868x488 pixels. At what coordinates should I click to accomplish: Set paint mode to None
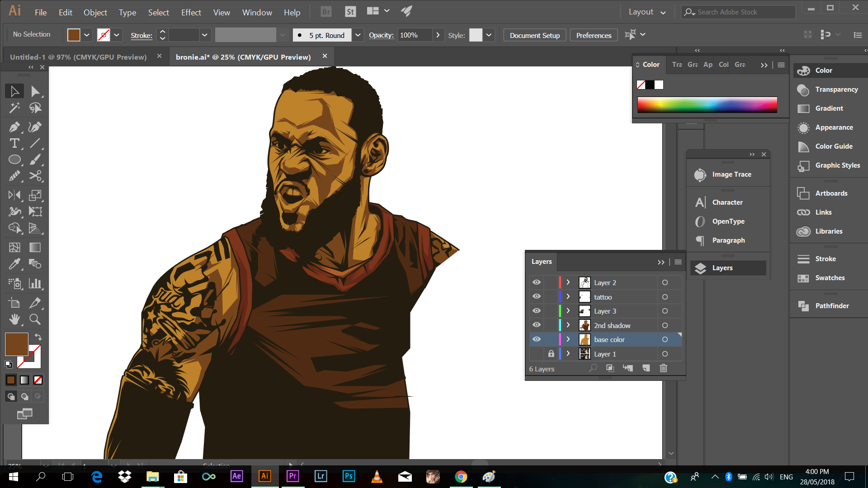pyautogui.click(x=38, y=380)
